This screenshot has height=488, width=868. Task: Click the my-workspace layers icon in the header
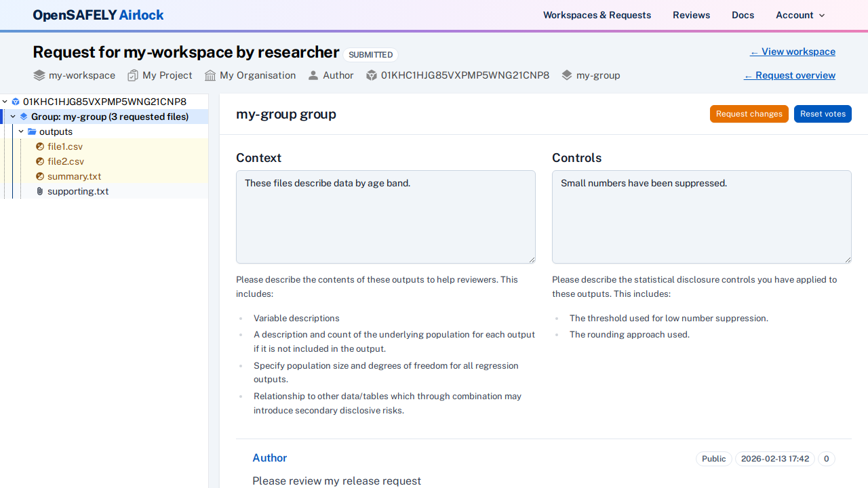(39, 75)
